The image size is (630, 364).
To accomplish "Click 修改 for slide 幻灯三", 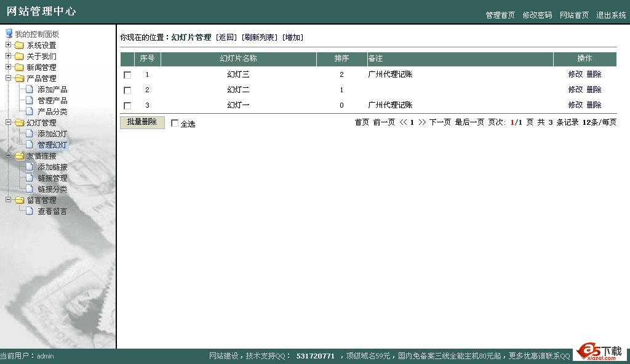I will click(575, 74).
